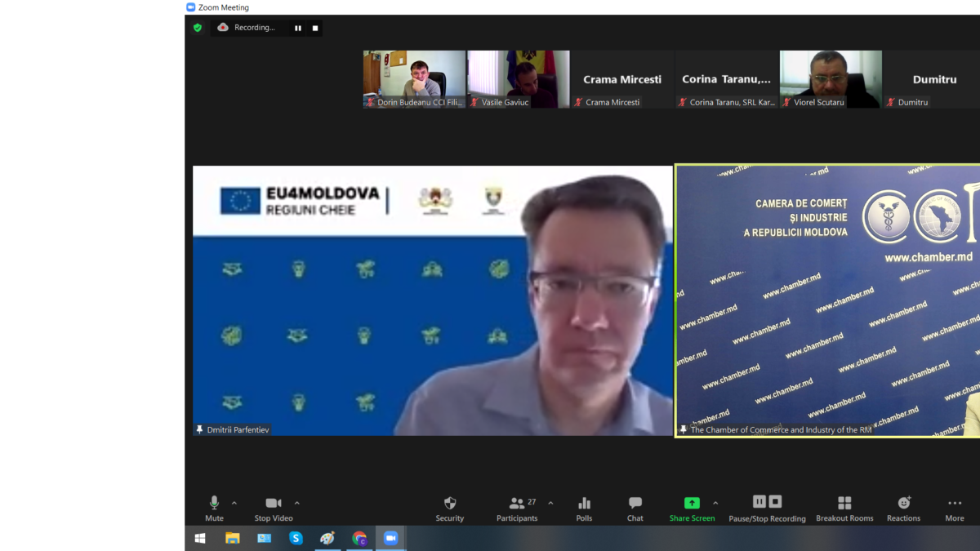The height and width of the screenshot is (551, 980).
Task: Open video options caret beside Stop Video
Action: click(296, 503)
